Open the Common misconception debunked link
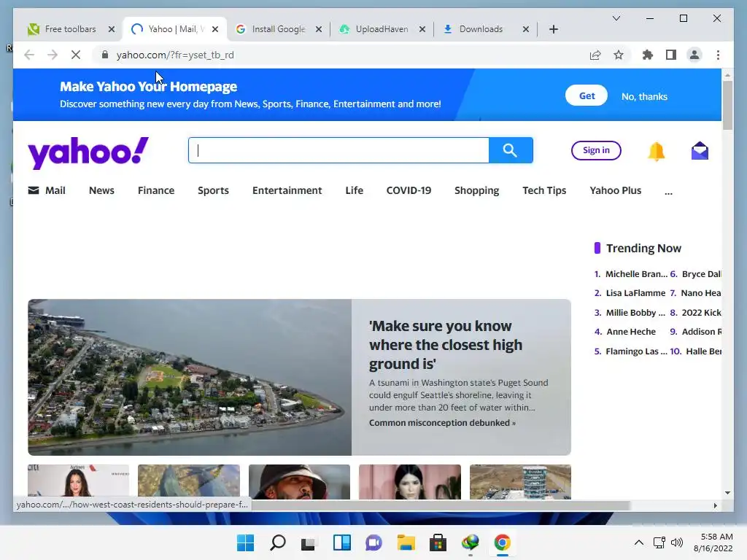Image resolution: width=747 pixels, height=560 pixels. [442, 423]
